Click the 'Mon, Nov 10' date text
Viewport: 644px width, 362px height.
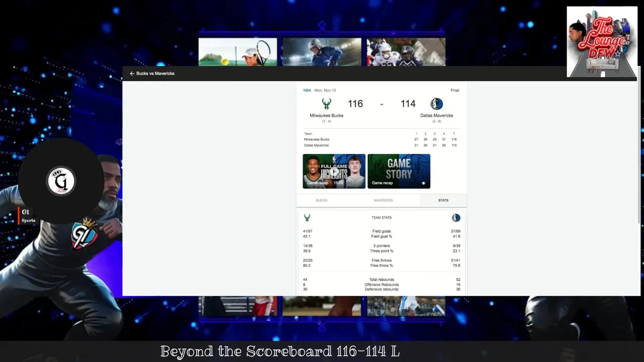pyautogui.click(x=325, y=90)
